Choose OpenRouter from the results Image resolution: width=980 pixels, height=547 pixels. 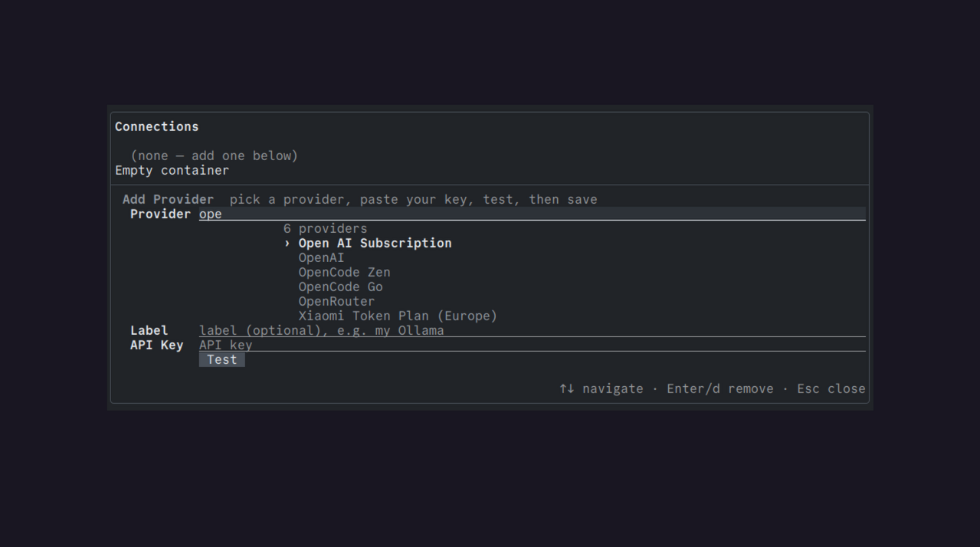[336, 301]
